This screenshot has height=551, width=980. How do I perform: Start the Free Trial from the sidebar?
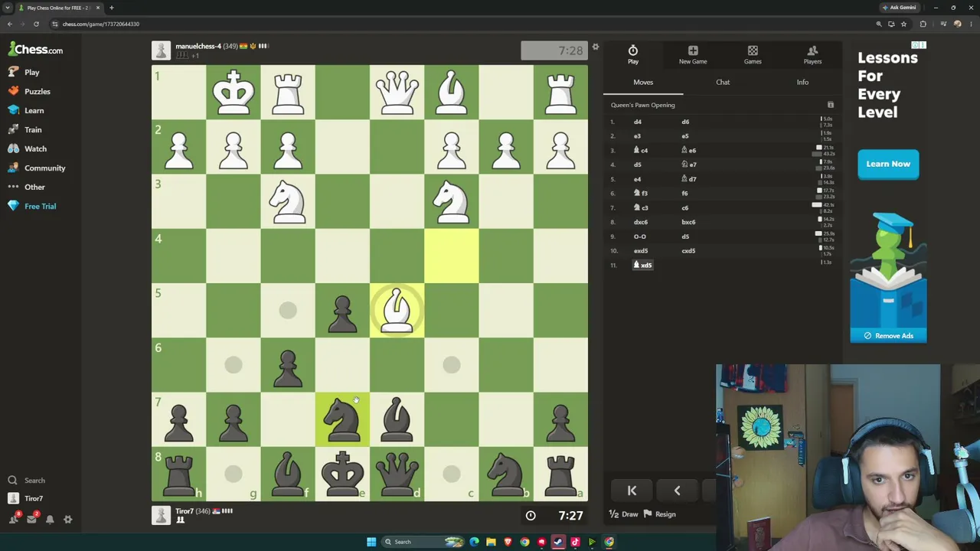[x=32, y=206]
